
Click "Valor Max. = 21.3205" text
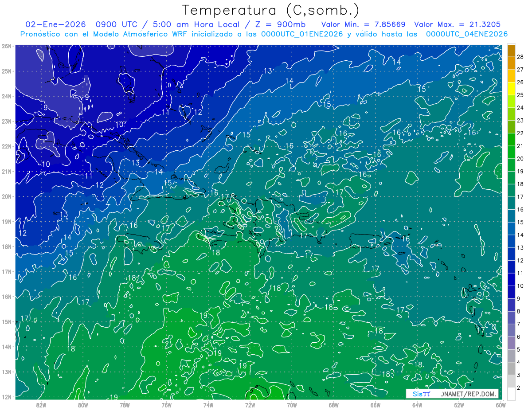point(457,24)
